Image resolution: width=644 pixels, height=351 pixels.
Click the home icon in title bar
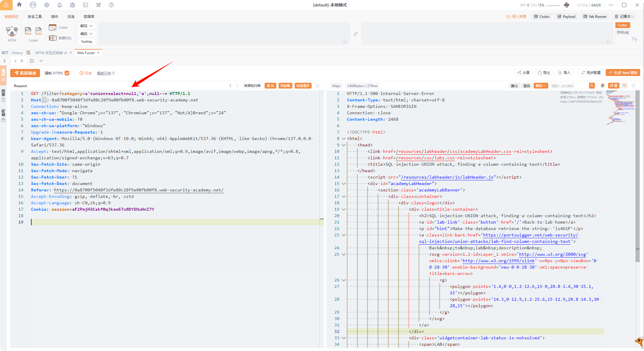(19, 5)
